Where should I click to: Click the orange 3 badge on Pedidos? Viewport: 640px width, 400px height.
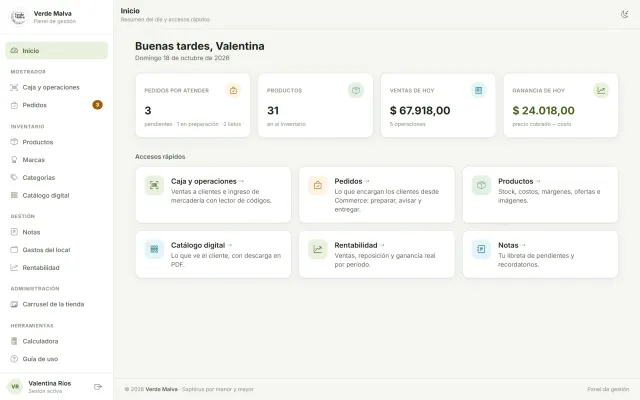pos(98,105)
